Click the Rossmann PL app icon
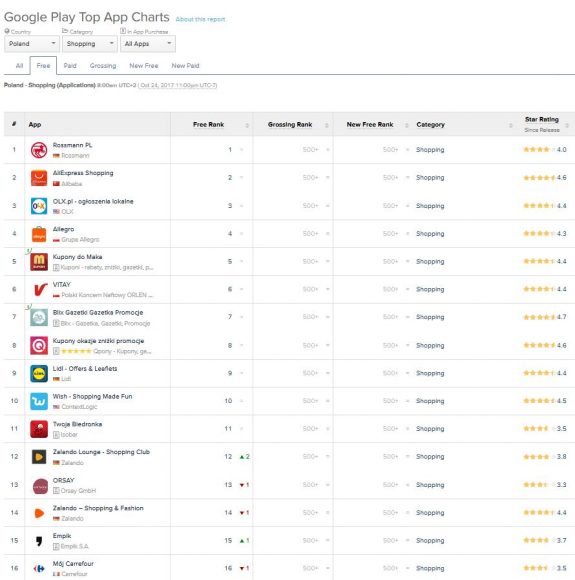The width and height of the screenshot is (575, 580). [x=39, y=150]
